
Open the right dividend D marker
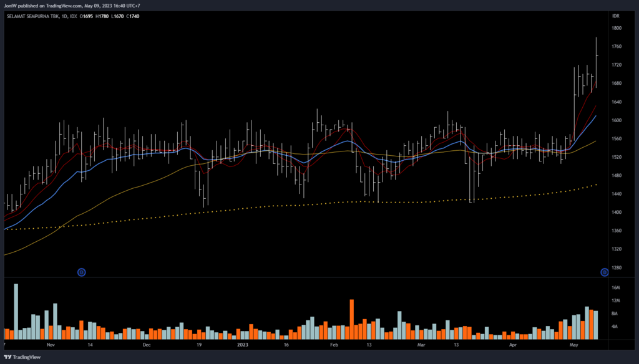(x=604, y=272)
